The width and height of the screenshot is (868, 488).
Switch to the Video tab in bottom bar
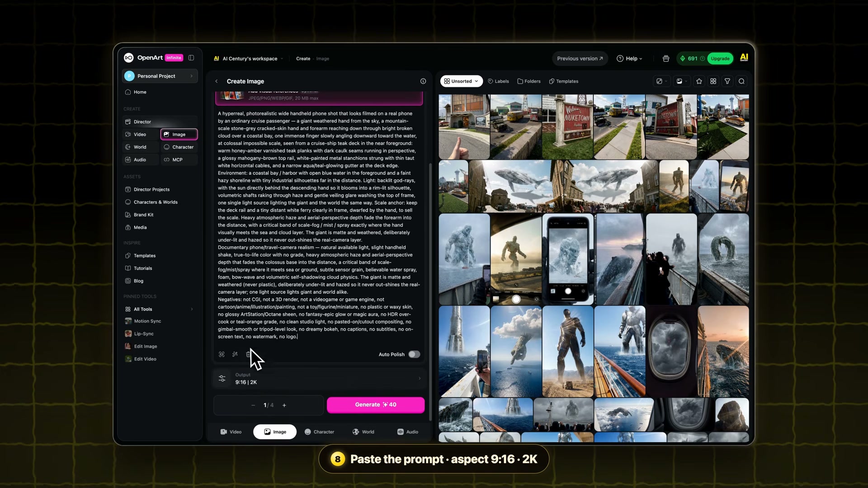click(231, 432)
